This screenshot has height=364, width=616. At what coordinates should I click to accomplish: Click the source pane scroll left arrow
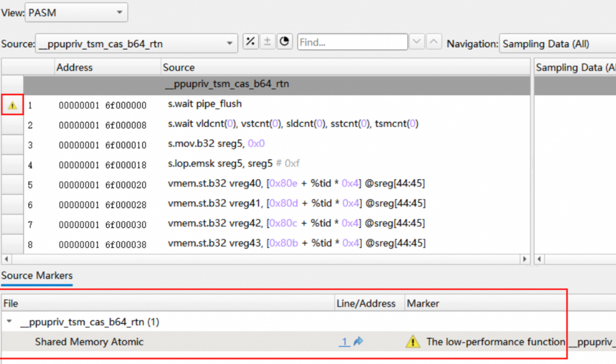coord(6,259)
